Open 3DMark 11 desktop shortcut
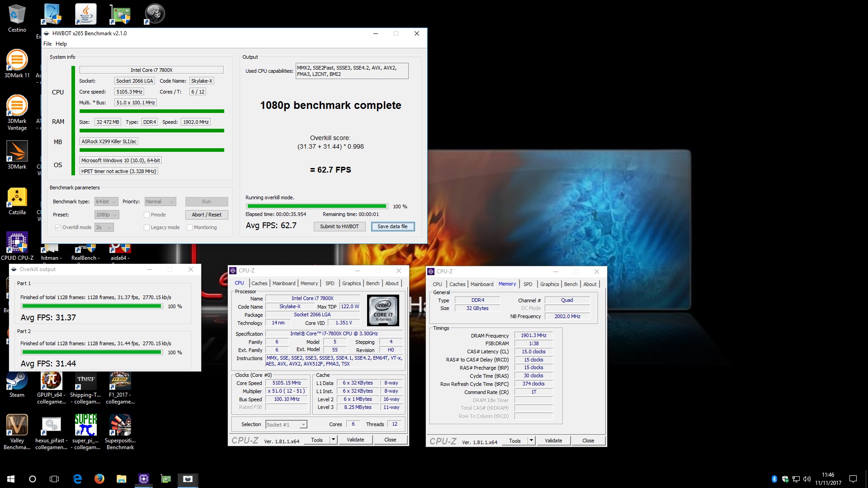 [x=17, y=64]
